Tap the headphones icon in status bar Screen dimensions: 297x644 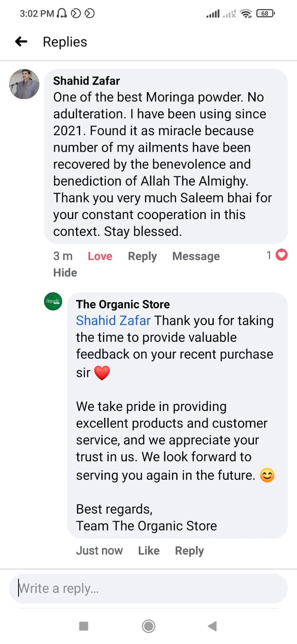pyautogui.click(x=62, y=14)
